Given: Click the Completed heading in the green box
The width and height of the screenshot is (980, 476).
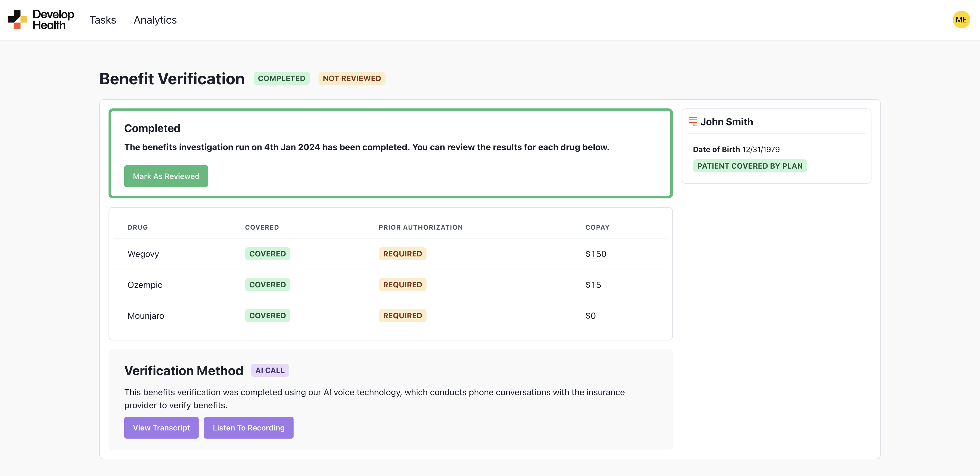Looking at the screenshot, I should pyautogui.click(x=152, y=128).
